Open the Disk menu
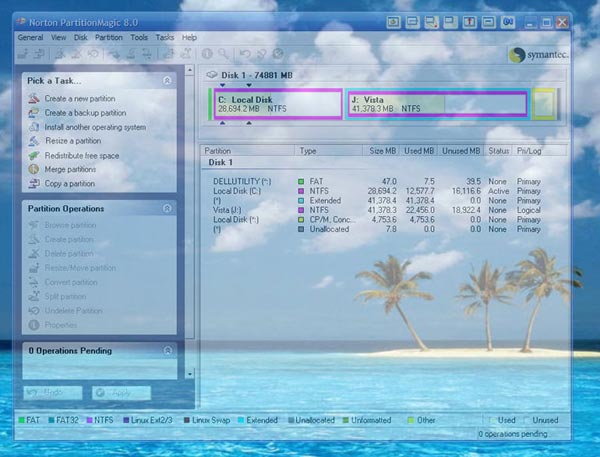This screenshot has height=457, width=600. [80, 38]
